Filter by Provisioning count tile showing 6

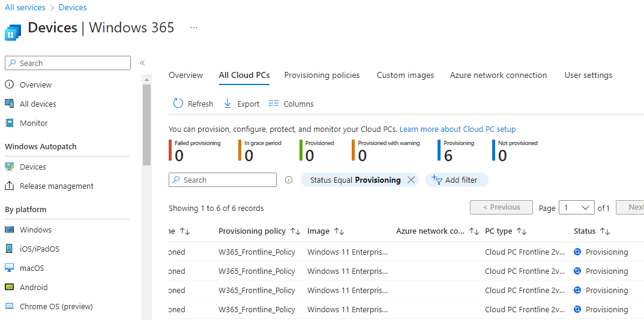456,150
